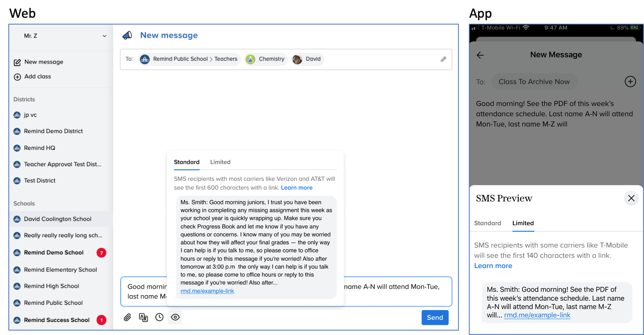The width and height of the screenshot is (644, 335).
Task: Switch to the Limited tab in web preview
Action: (x=220, y=162)
